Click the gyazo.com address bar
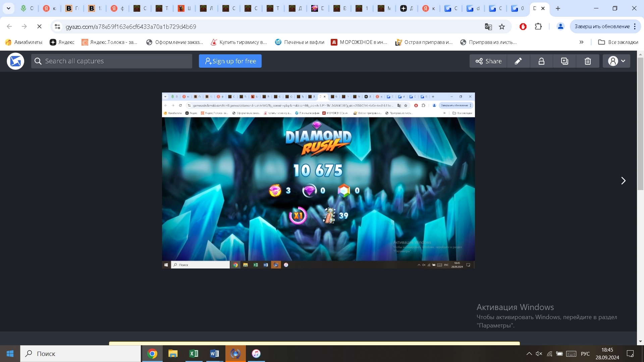The image size is (644, 362). 268,26
